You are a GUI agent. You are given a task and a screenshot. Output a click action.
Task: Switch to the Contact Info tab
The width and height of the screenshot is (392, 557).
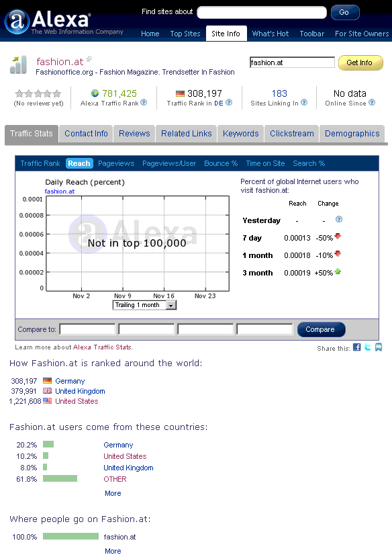(x=86, y=134)
